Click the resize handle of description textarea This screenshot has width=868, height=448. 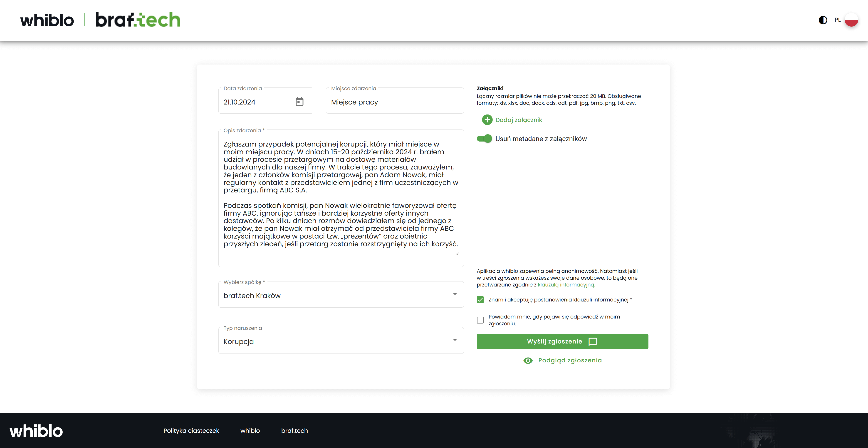pos(457,253)
